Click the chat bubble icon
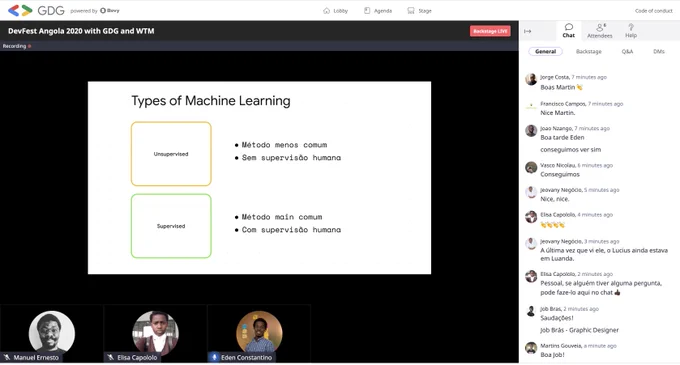 point(569,27)
